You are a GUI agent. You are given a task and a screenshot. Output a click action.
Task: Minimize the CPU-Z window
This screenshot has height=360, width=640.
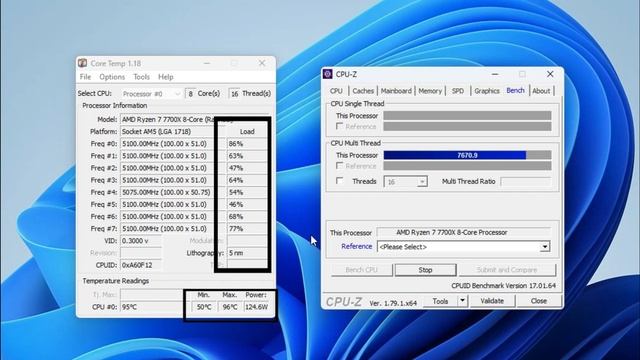point(495,74)
